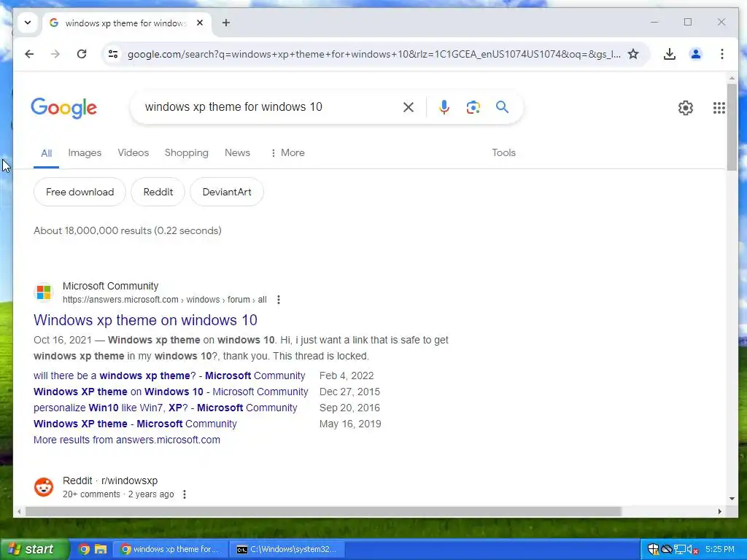This screenshot has width=747, height=560.
Task: Click the horizontal scrollbar thumb
Action: click(323, 511)
